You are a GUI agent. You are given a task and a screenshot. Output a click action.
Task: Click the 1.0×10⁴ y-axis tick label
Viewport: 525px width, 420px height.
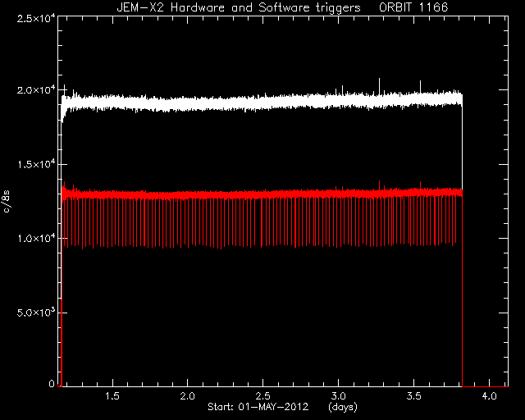36,239
